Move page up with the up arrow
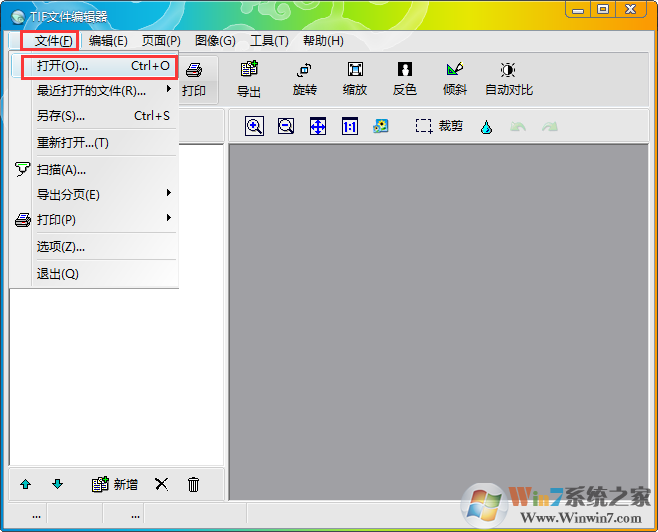The image size is (658, 532). tap(26, 484)
